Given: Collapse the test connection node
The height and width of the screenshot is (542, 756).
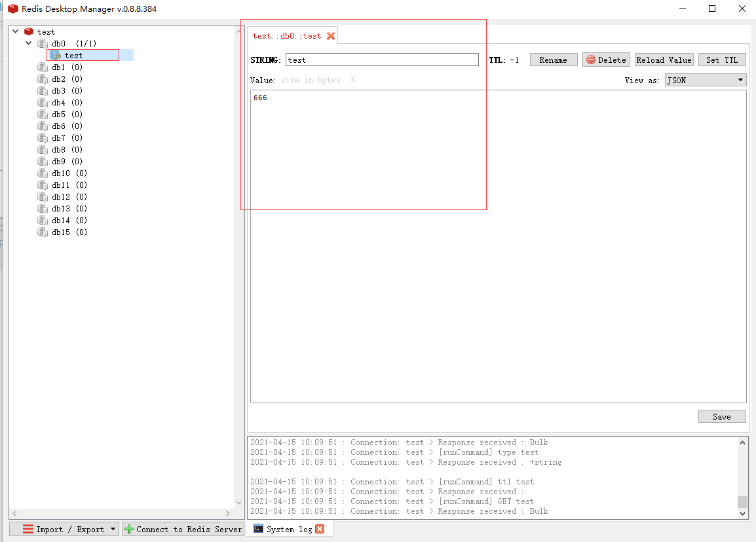Looking at the screenshot, I should pyautogui.click(x=15, y=31).
